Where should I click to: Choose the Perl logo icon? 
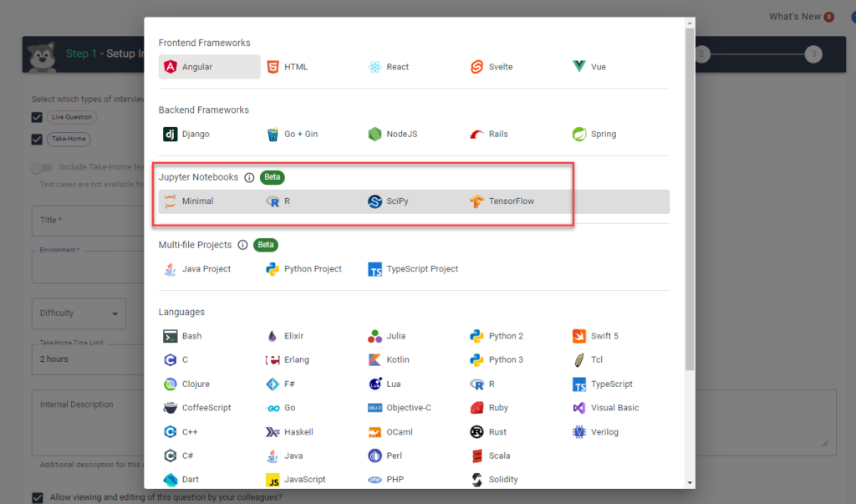point(374,456)
